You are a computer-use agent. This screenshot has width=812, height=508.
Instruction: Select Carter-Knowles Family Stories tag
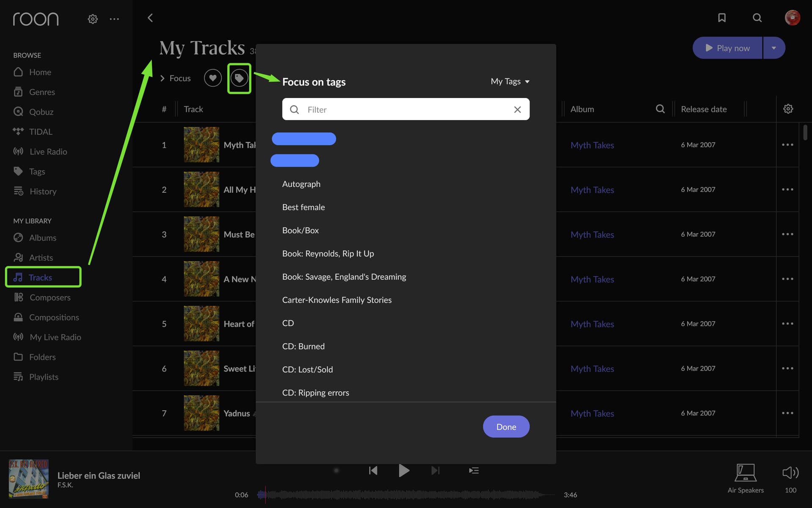point(337,300)
